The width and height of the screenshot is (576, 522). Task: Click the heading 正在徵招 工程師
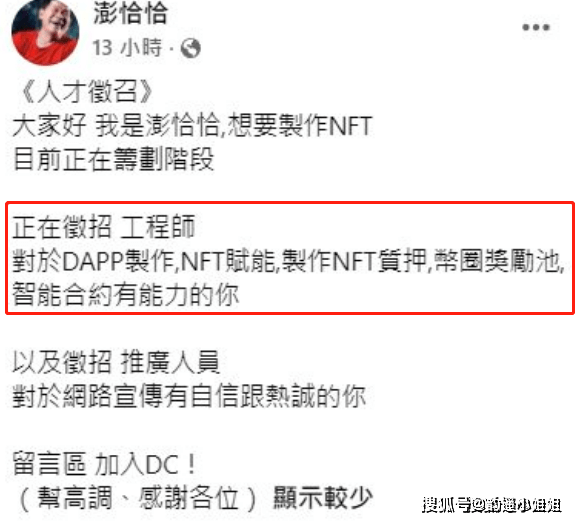tap(104, 227)
